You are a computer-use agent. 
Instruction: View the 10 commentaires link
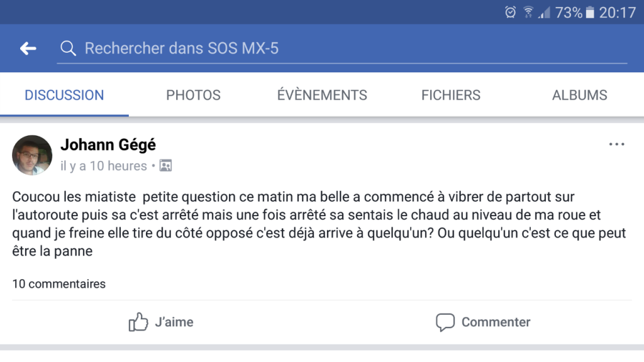click(x=58, y=283)
